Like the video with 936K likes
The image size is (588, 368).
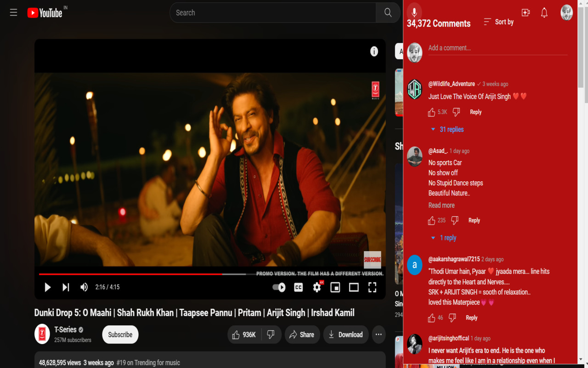pyautogui.click(x=244, y=334)
